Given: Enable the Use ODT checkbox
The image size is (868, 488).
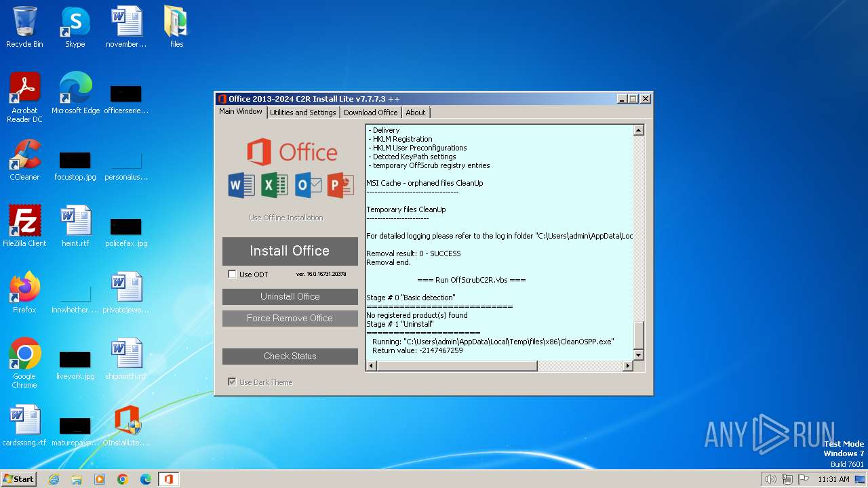Looking at the screenshot, I should point(232,274).
